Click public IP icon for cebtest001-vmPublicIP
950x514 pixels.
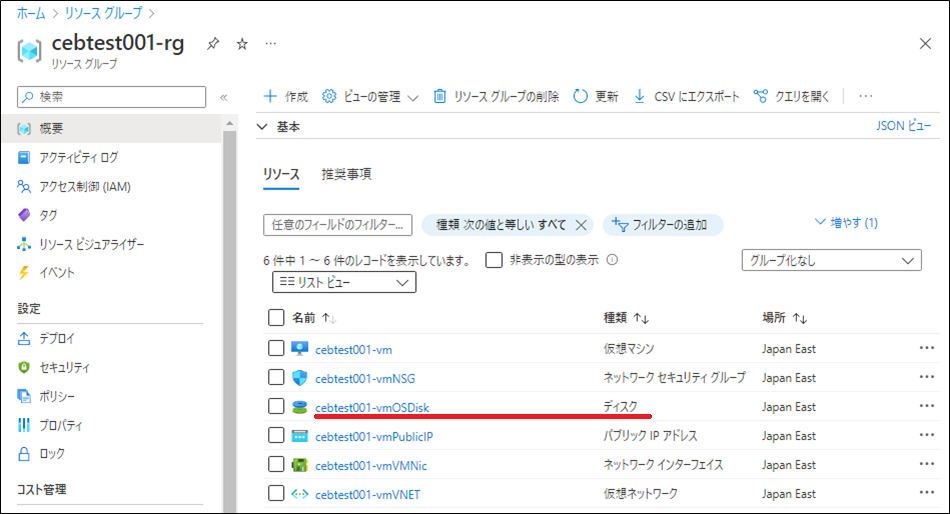299,436
